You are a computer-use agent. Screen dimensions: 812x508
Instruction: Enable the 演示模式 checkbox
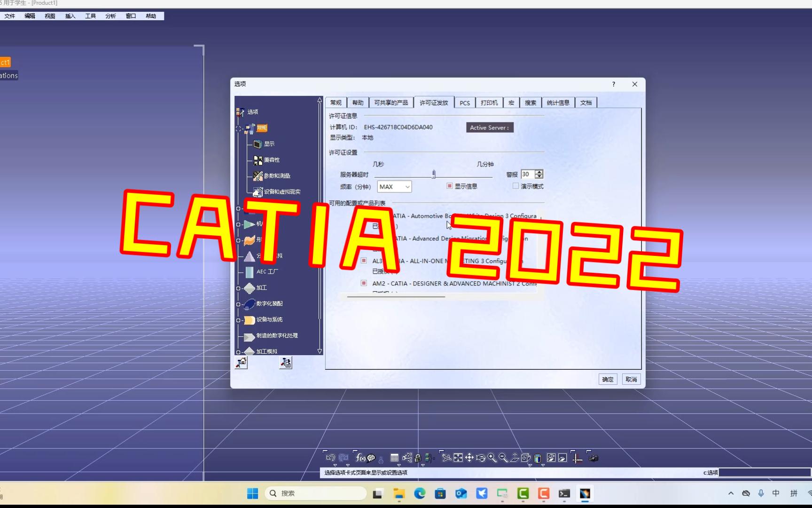(516, 186)
